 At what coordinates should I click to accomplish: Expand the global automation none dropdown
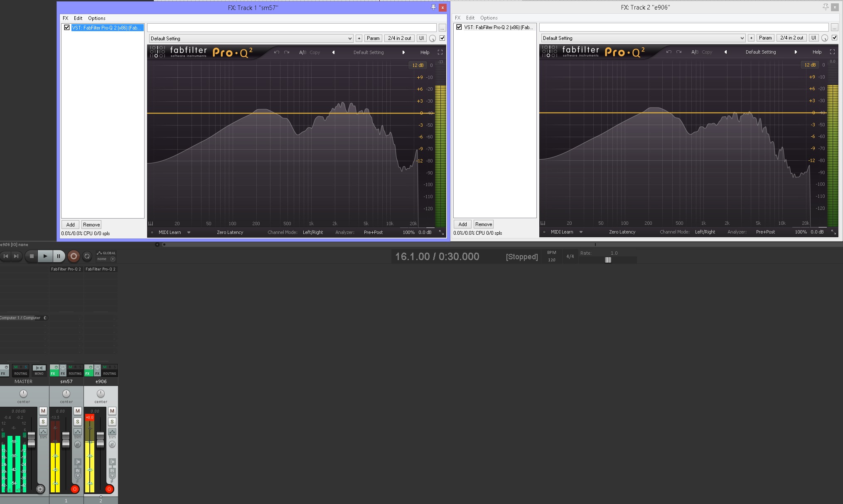tap(113, 259)
